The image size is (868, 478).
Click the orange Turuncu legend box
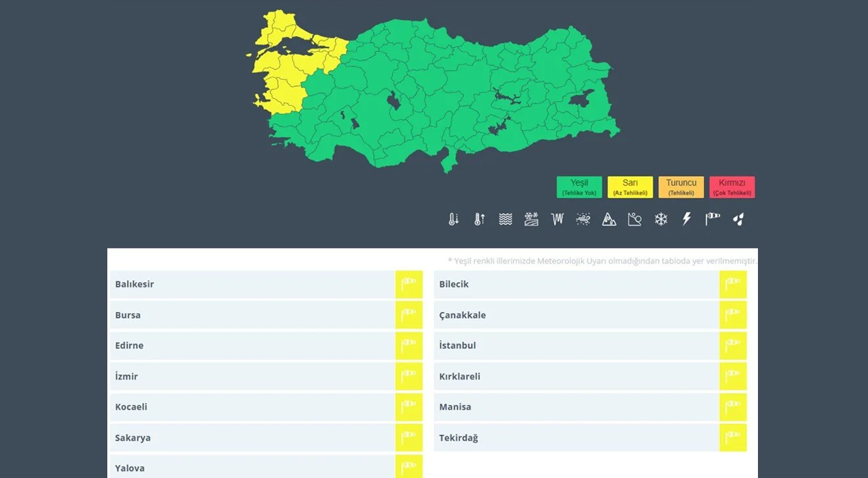681,187
